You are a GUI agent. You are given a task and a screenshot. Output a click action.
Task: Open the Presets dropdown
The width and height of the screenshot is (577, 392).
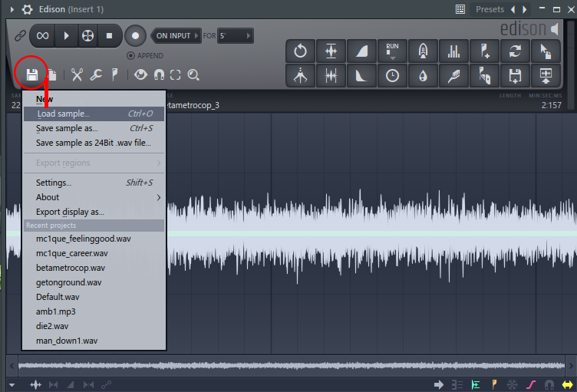(x=490, y=9)
